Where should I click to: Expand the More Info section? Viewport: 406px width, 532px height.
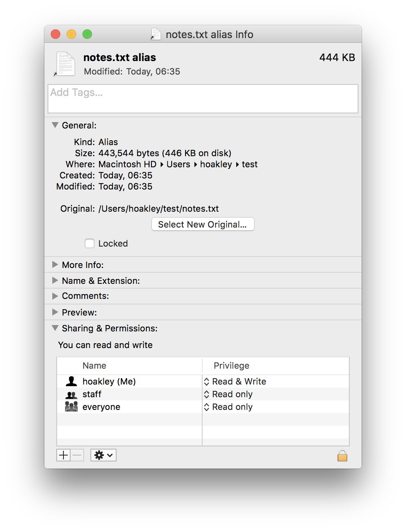tap(55, 264)
